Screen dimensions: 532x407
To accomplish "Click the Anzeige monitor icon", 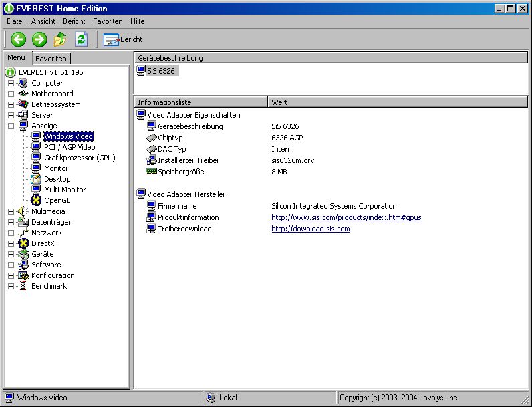I will pos(23,126).
